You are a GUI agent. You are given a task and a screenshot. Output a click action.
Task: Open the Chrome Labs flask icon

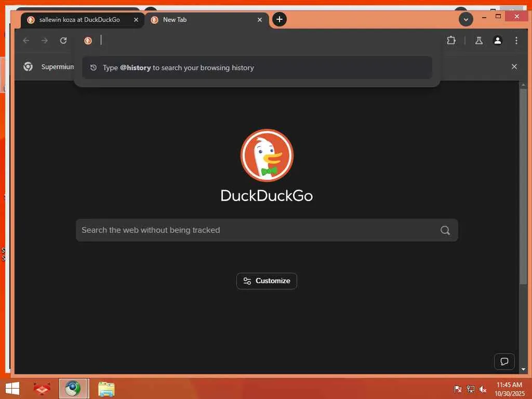tap(478, 41)
